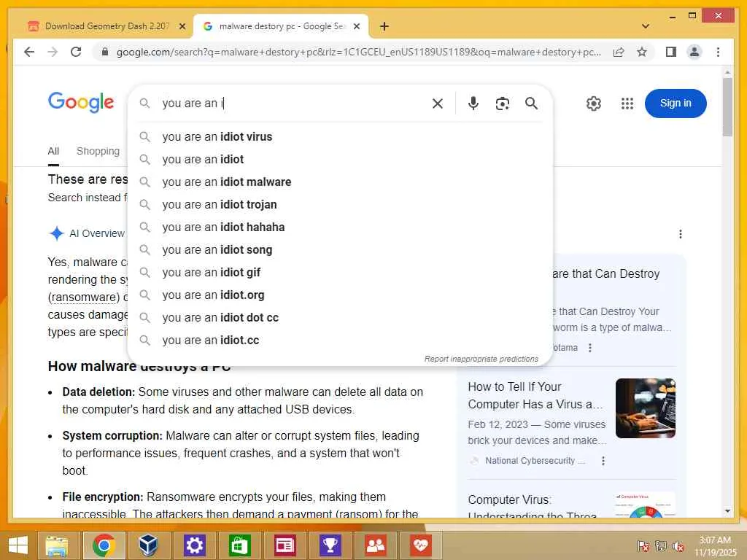
Task: Open File Explorer from taskbar
Action: (56, 545)
